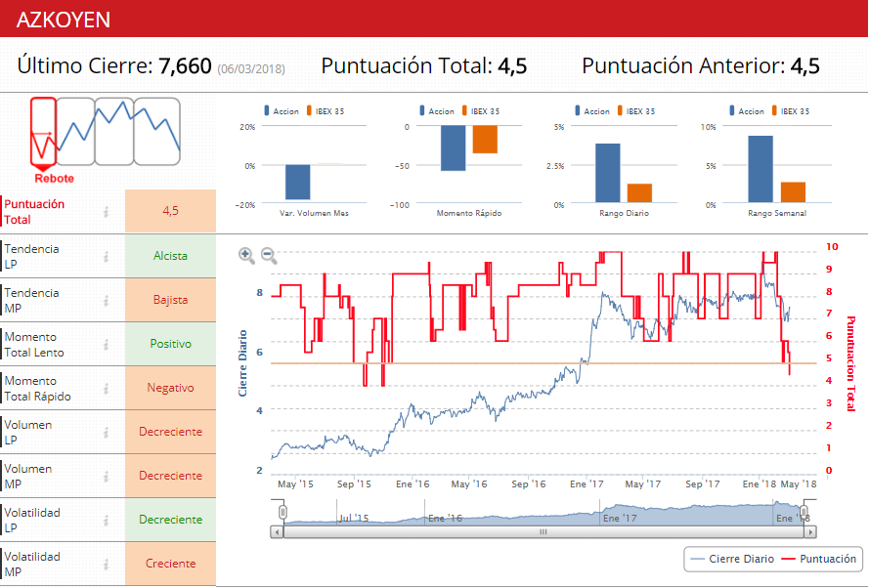Toggle IBEX 35 legend in Rango Semanal chart
The image size is (869, 588).
(790, 111)
